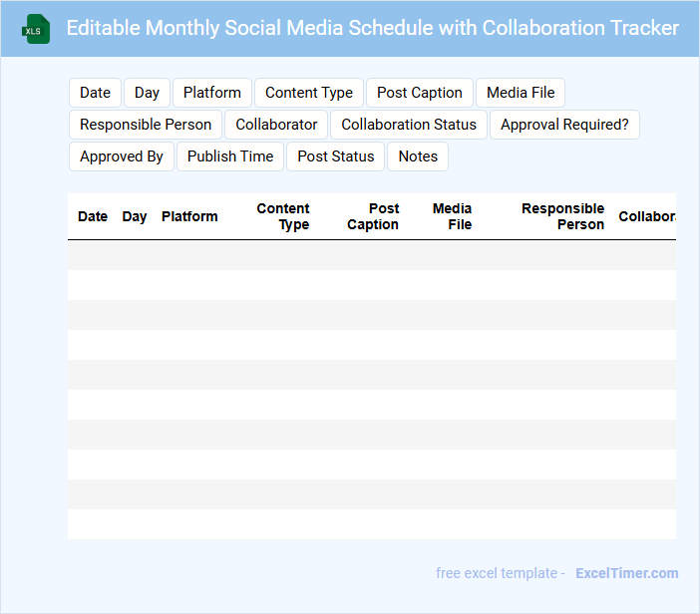
Task: Click the Platform tag
Action: pos(212,93)
